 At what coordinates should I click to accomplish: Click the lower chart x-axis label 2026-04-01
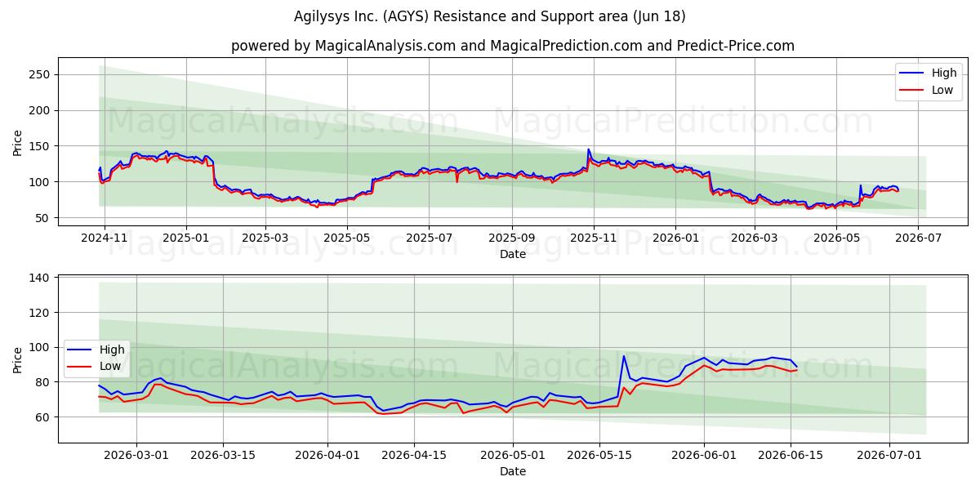tap(327, 456)
